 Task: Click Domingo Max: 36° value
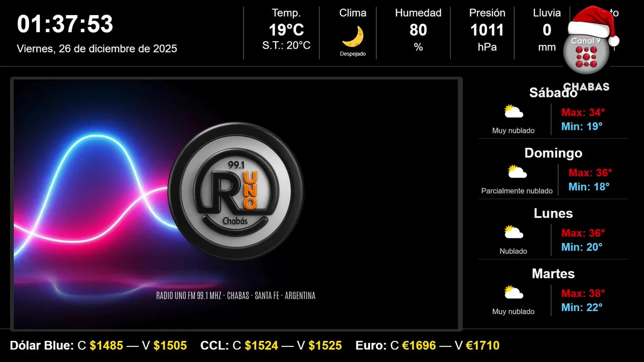(x=590, y=172)
